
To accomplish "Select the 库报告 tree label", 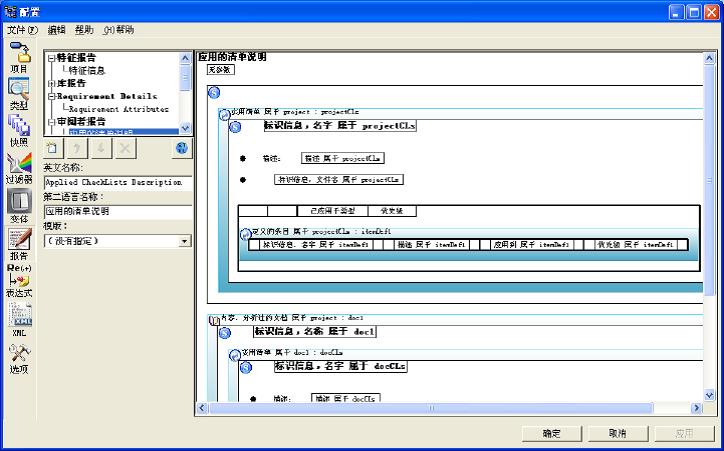I will pyautogui.click(x=71, y=84).
